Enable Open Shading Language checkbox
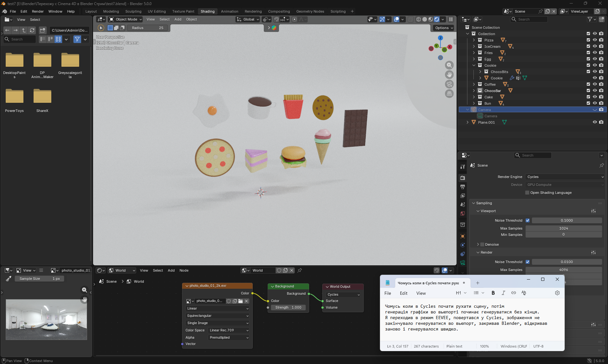This screenshot has height=364, width=608. (x=527, y=193)
